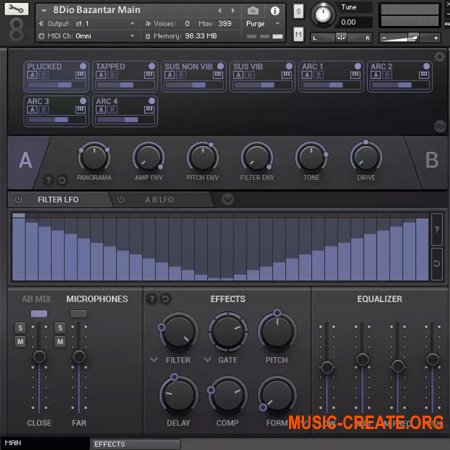Screen dimensions: 450x450
Task: Click the LFO panel help question mark
Action: click(437, 229)
